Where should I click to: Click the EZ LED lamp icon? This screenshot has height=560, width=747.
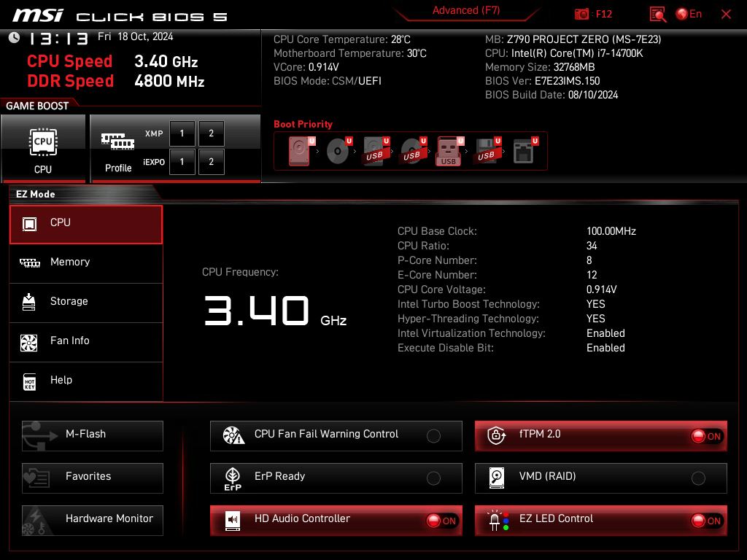(x=498, y=521)
